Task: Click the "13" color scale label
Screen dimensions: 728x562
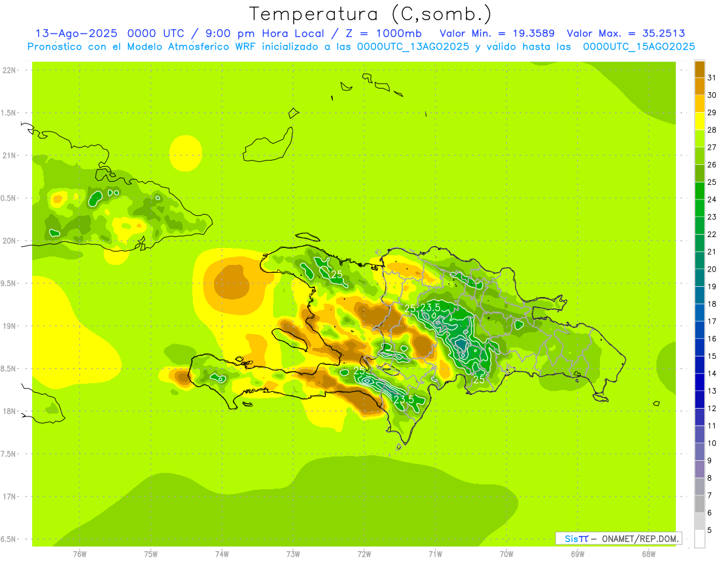Action: 712,391
